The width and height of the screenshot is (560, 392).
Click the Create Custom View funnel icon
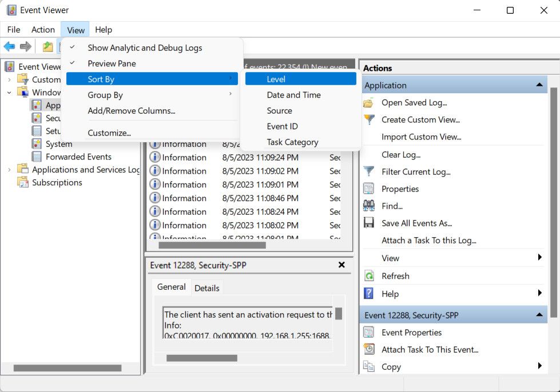pyautogui.click(x=370, y=120)
